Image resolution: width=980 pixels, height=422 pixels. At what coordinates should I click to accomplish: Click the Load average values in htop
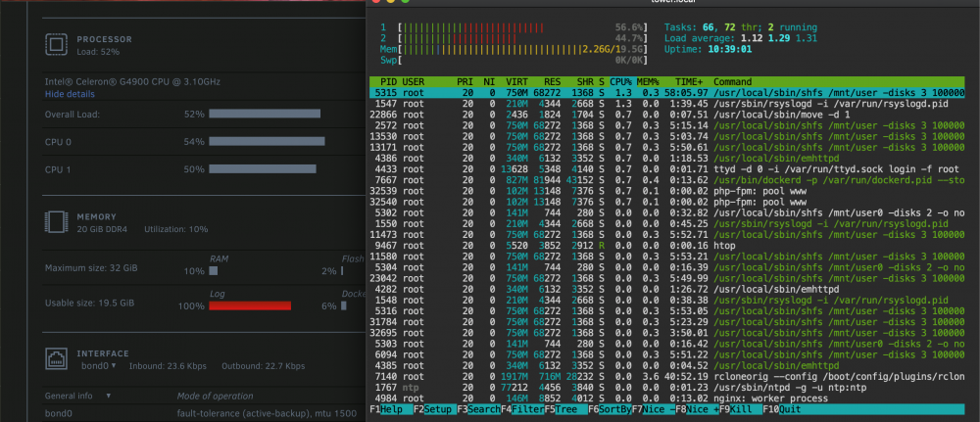tap(777, 38)
